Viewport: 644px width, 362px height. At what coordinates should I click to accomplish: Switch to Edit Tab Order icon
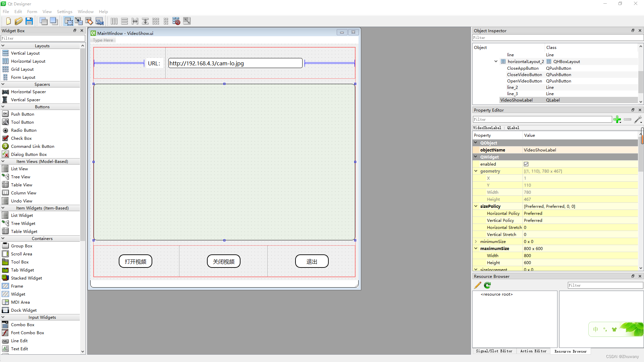coord(100,21)
